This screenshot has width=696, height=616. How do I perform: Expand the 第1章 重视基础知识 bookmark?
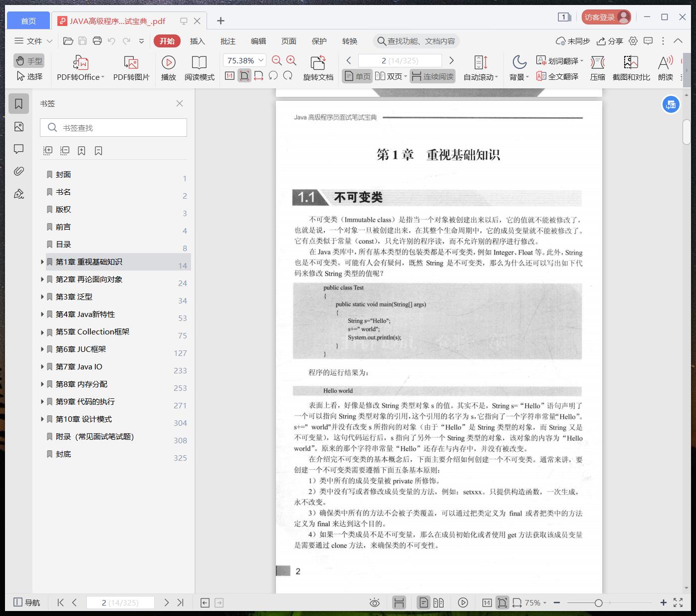click(x=42, y=262)
